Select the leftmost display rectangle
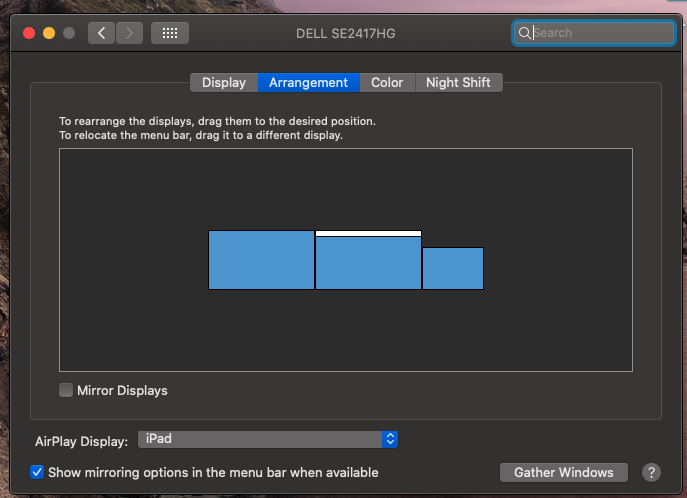 tap(261, 260)
